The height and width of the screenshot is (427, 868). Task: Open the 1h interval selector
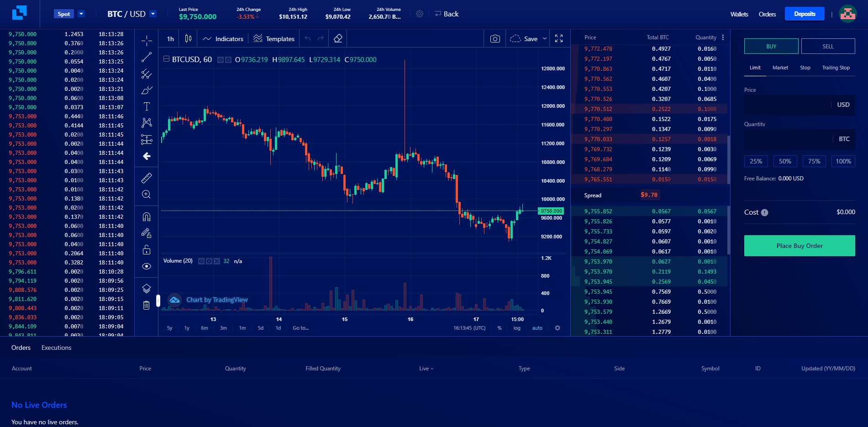[170, 39]
